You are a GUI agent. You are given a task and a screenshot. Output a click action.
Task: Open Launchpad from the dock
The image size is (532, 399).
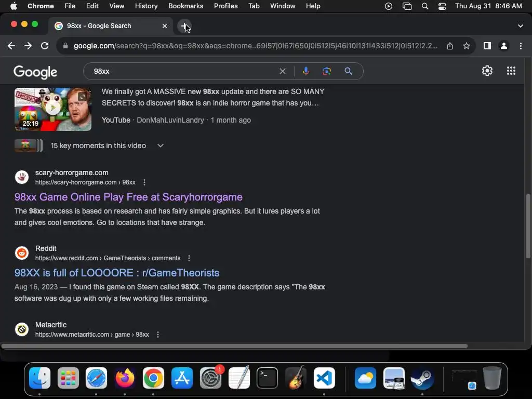[x=68, y=378]
